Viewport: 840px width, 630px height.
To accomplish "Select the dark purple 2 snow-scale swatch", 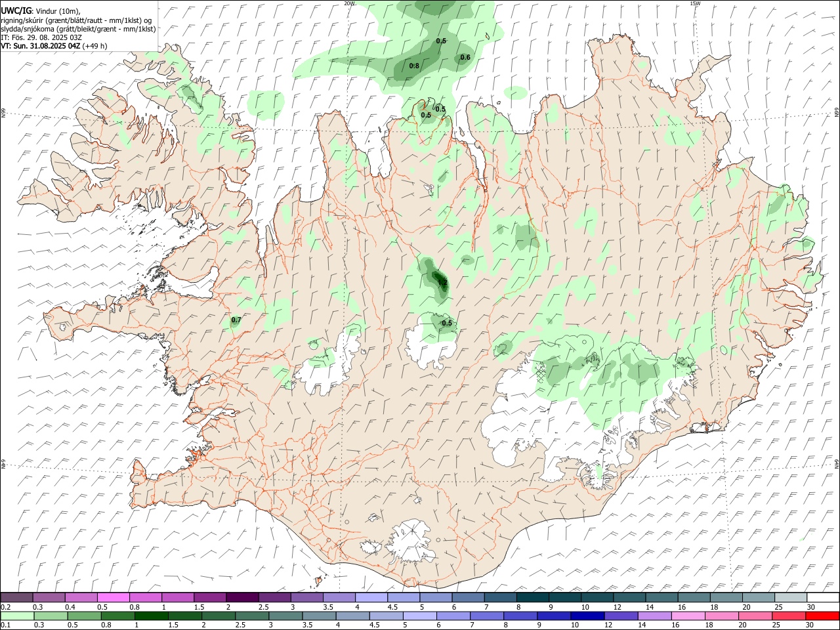I will pos(241,598).
